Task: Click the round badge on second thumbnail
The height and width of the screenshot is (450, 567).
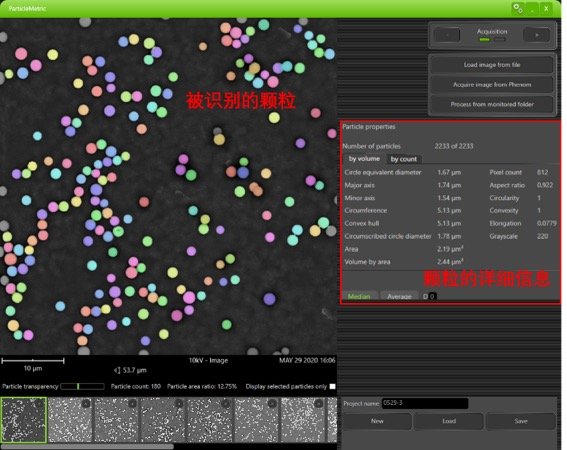Action: [x=86, y=404]
